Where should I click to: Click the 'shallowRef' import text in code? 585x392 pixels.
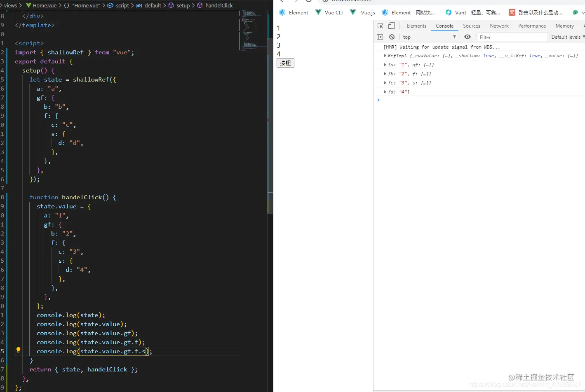point(66,52)
